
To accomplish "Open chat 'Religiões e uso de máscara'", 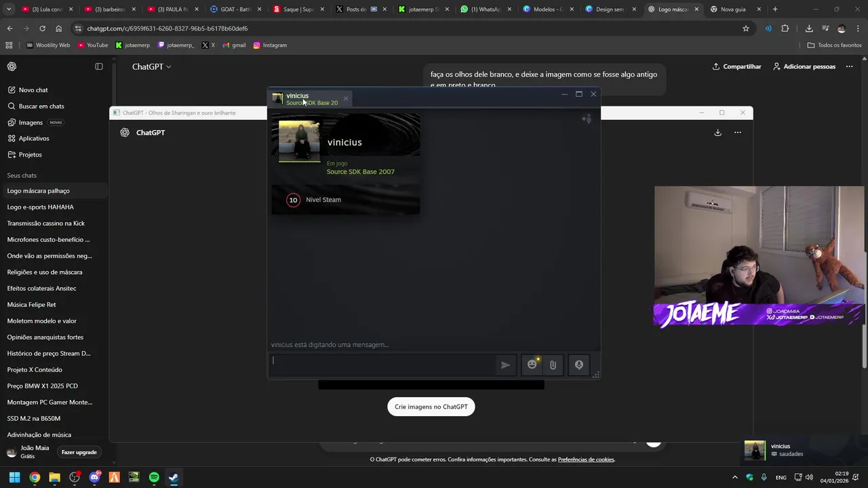I will pyautogui.click(x=54, y=272).
